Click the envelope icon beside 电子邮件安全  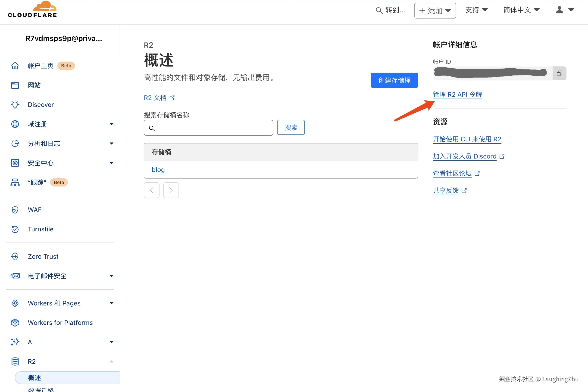15,276
